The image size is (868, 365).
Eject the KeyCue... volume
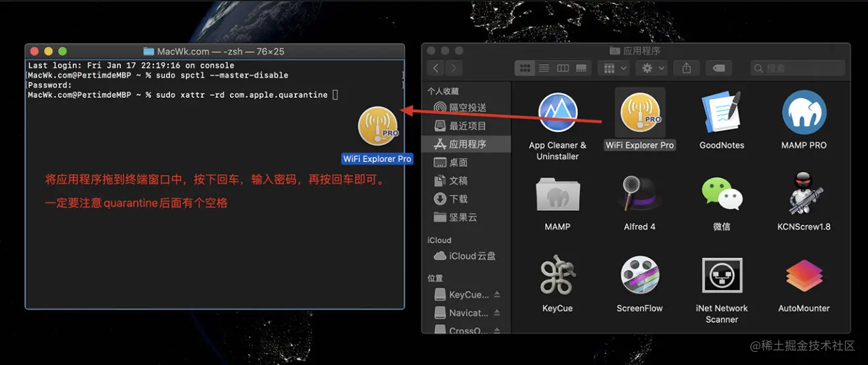(x=497, y=295)
